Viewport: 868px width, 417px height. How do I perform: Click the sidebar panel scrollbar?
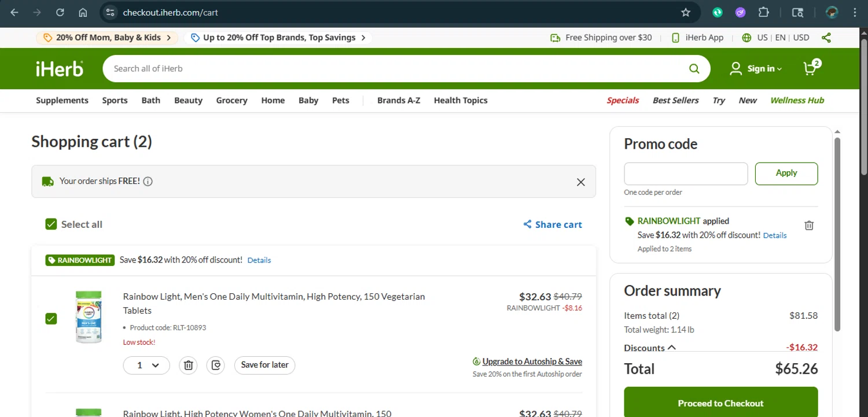point(837,234)
